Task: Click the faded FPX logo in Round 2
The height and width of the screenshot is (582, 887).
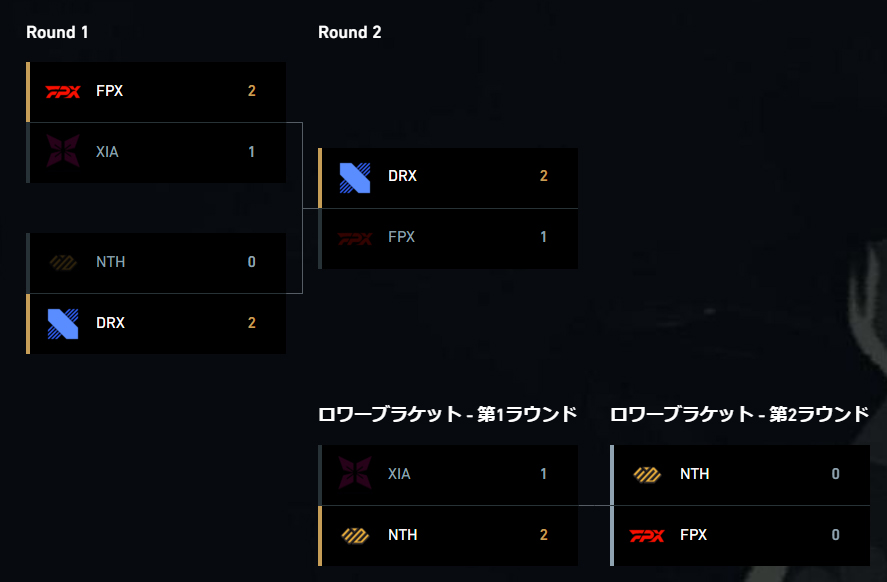Action: point(355,239)
